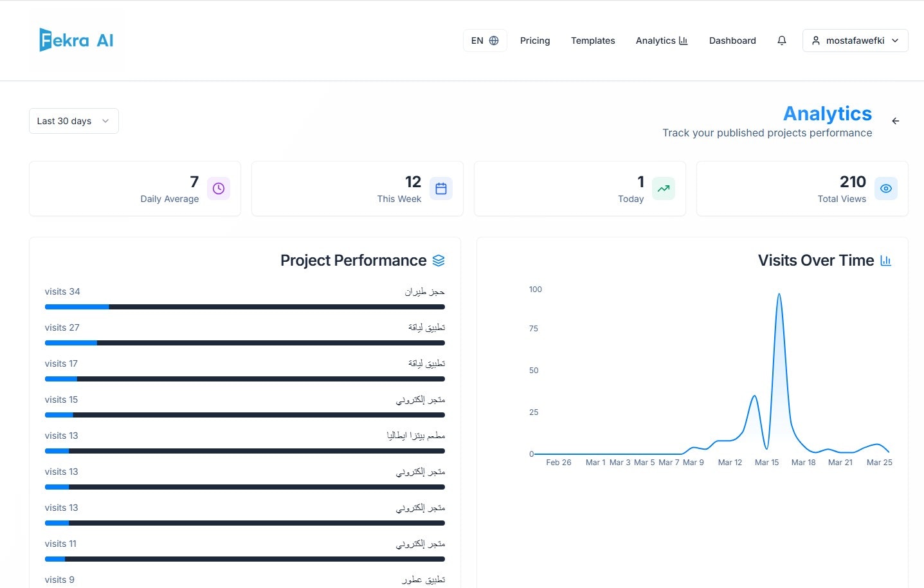Open the Last 30 days dropdown
Screen dimensions: 924x588
[74, 121]
